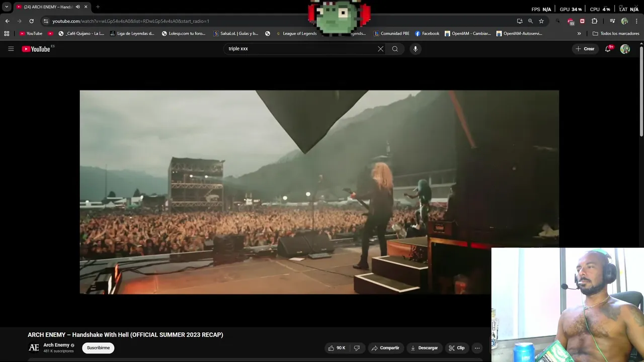Open the red extension with 13 badge
Screen dimensions: 644x362
(570, 21)
